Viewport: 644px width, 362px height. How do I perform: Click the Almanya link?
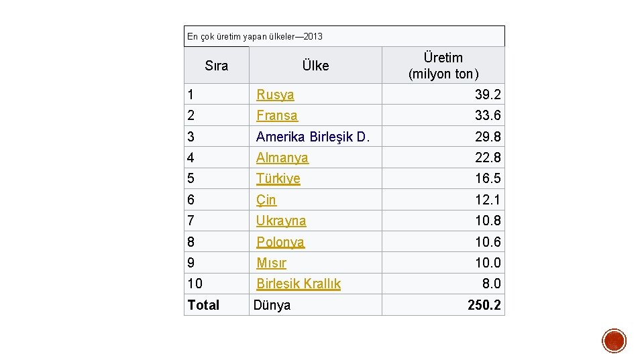(x=282, y=158)
